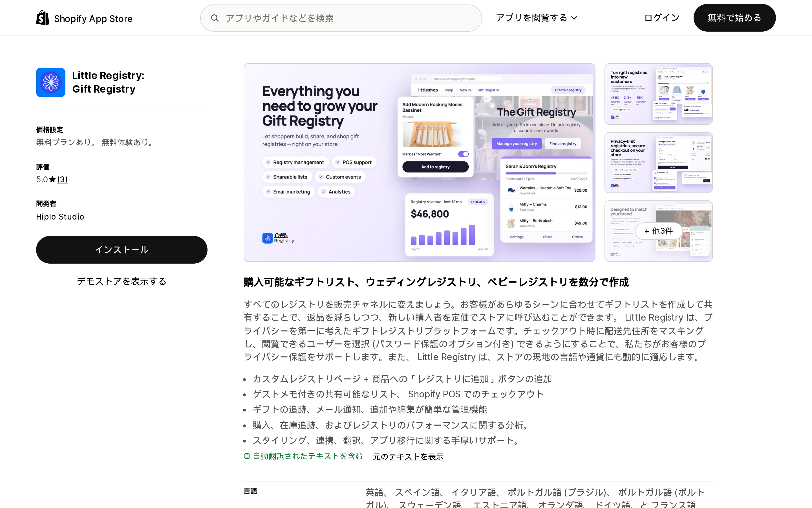Open the 'Privacy-first registries' thumbnail

click(x=658, y=163)
